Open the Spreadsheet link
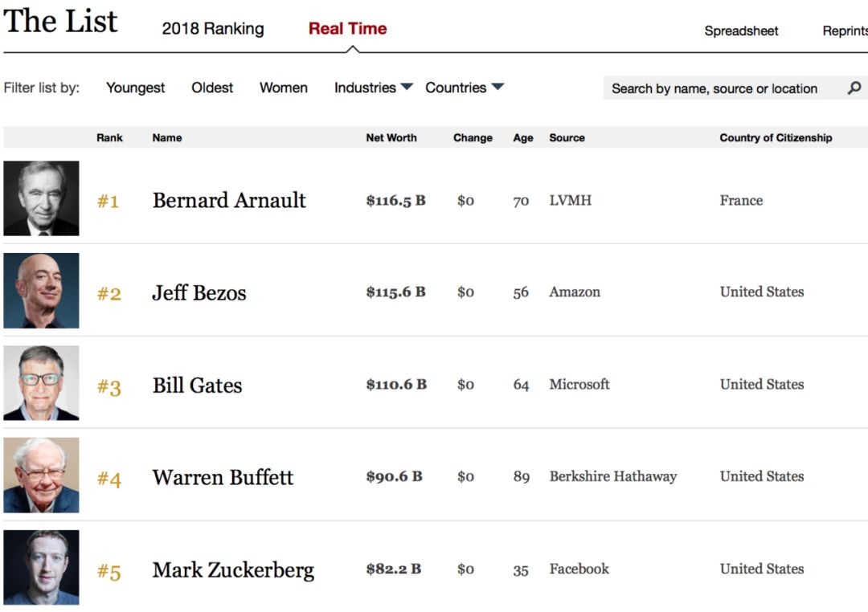The height and width of the screenshot is (612, 868). 741,31
